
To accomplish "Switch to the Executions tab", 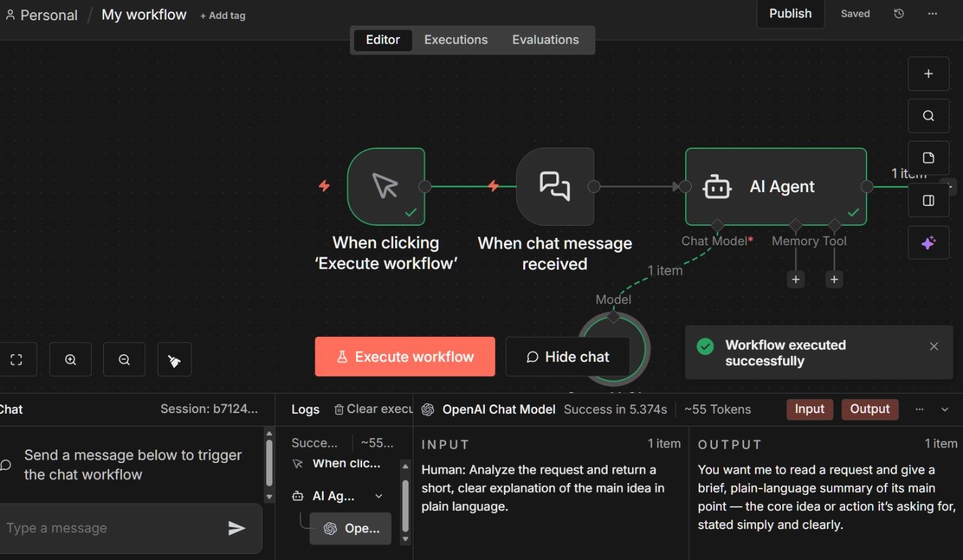I will tap(455, 40).
